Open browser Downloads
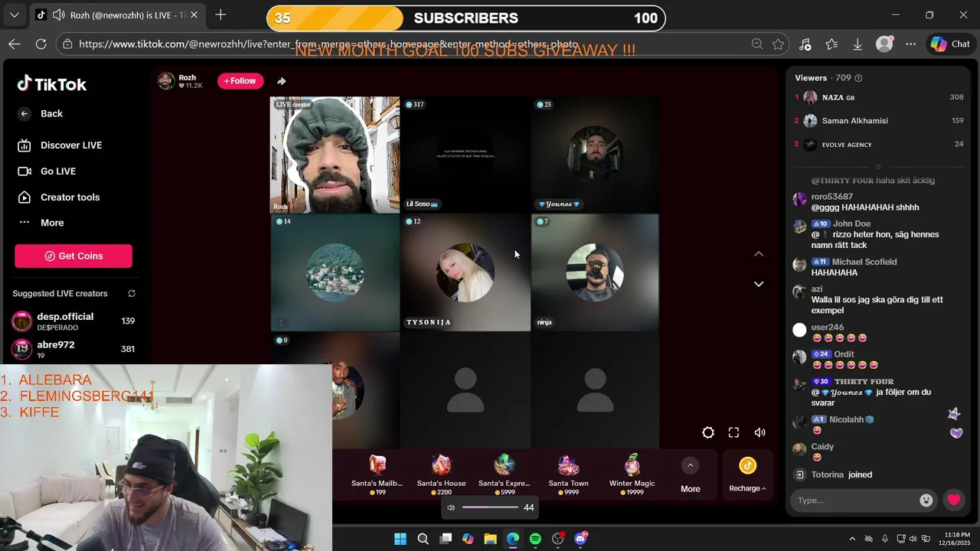Screen dimensions: 980x551 [857, 44]
